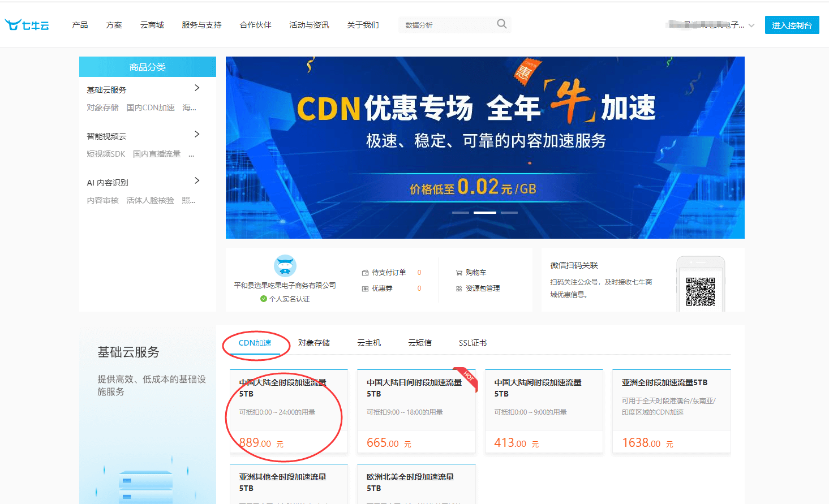
Task: Click the coupon icon
Action: [366, 288]
